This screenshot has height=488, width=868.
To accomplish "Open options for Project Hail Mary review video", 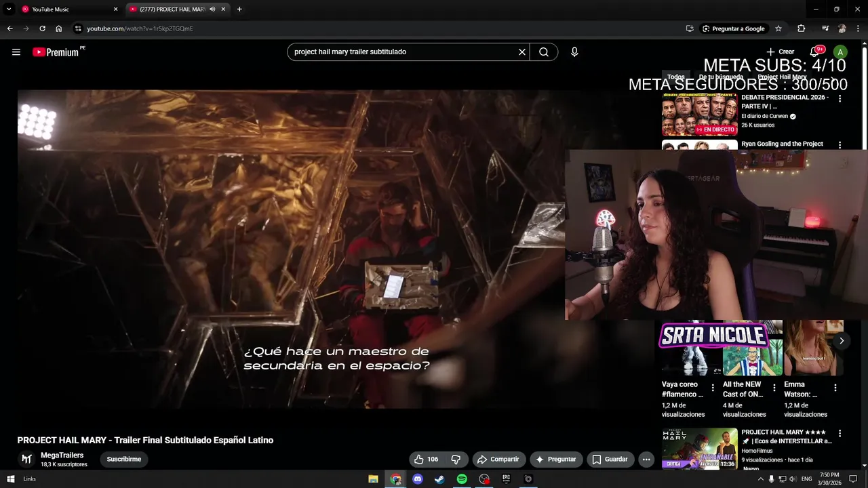I will click(840, 434).
